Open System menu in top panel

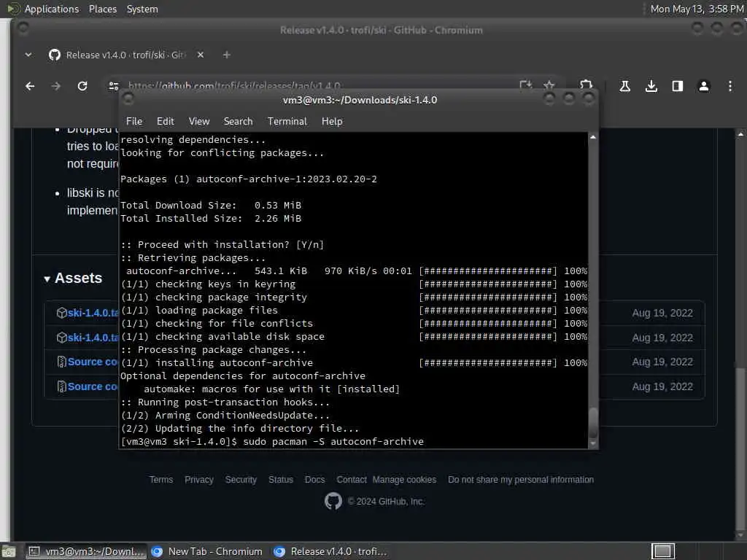pyautogui.click(x=142, y=9)
